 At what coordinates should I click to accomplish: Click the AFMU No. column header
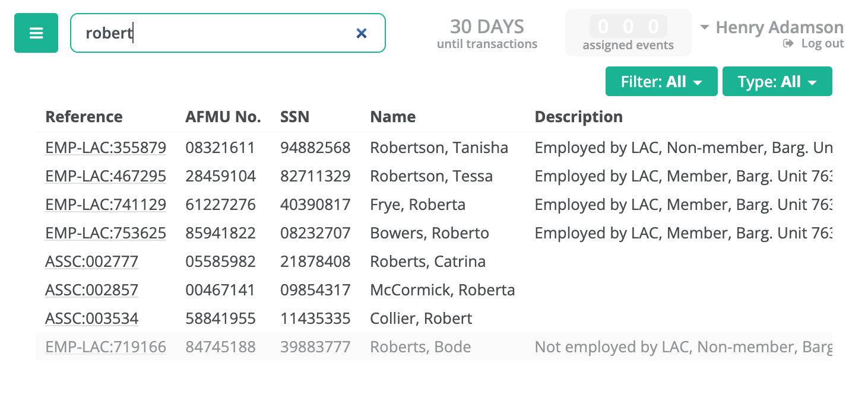[x=223, y=117]
